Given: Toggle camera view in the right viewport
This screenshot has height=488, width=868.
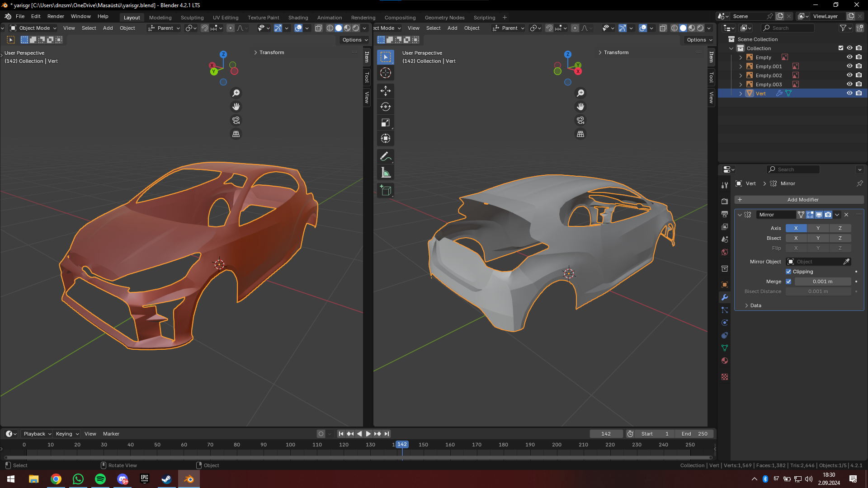Looking at the screenshot, I should coord(580,120).
